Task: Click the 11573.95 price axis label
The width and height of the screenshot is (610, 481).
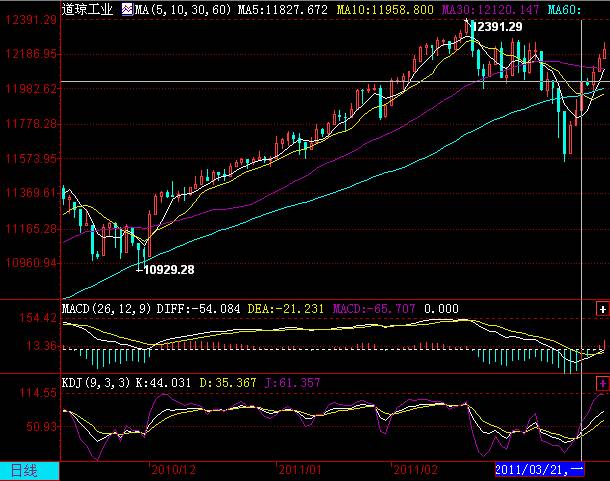Action: [x=31, y=158]
